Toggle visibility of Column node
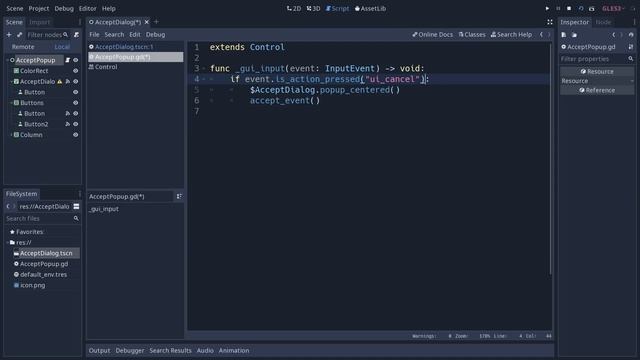This screenshot has height=360, width=640. 76,135
